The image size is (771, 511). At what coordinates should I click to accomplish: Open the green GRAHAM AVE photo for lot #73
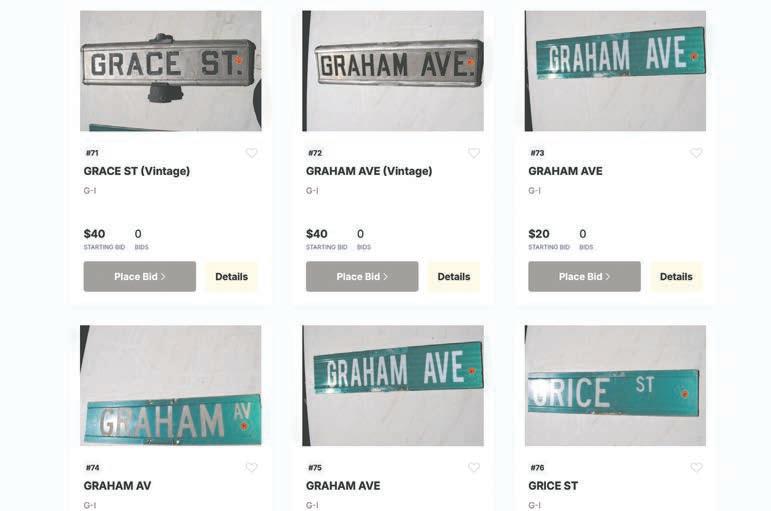tap(615, 71)
